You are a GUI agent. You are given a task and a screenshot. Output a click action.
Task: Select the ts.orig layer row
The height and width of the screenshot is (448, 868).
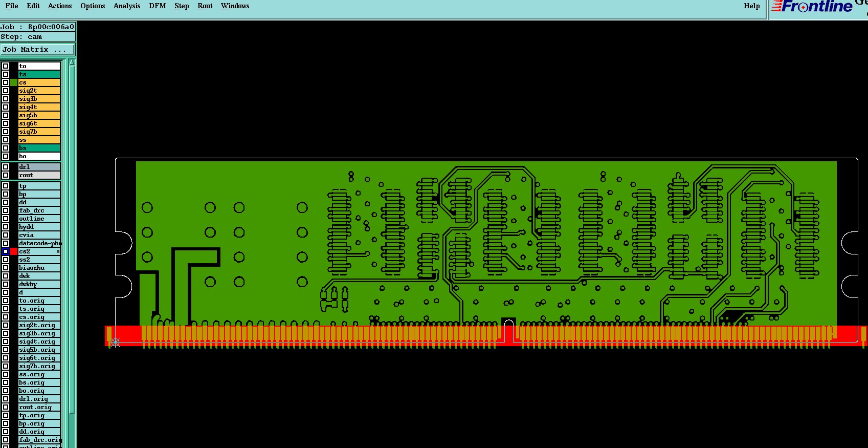[39, 309]
